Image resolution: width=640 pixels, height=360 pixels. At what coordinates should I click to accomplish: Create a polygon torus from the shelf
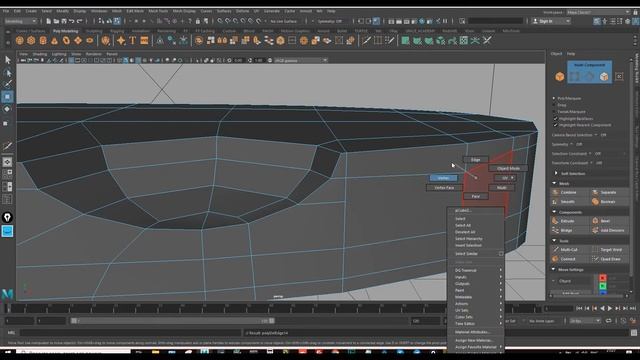(x=66, y=40)
